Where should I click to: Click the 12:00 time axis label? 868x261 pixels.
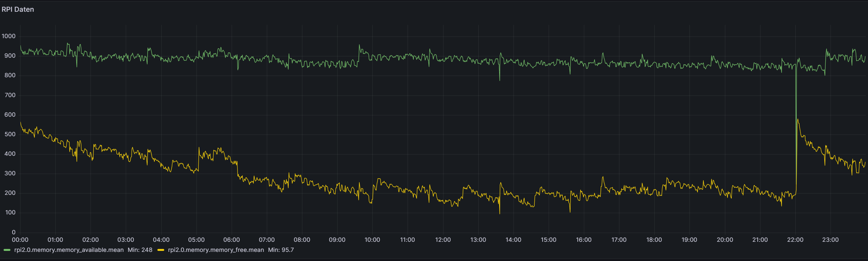point(443,240)
